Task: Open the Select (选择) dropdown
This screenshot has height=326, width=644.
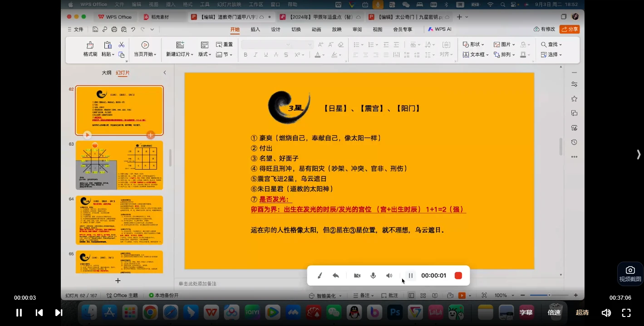Action: tap(551, 55)
